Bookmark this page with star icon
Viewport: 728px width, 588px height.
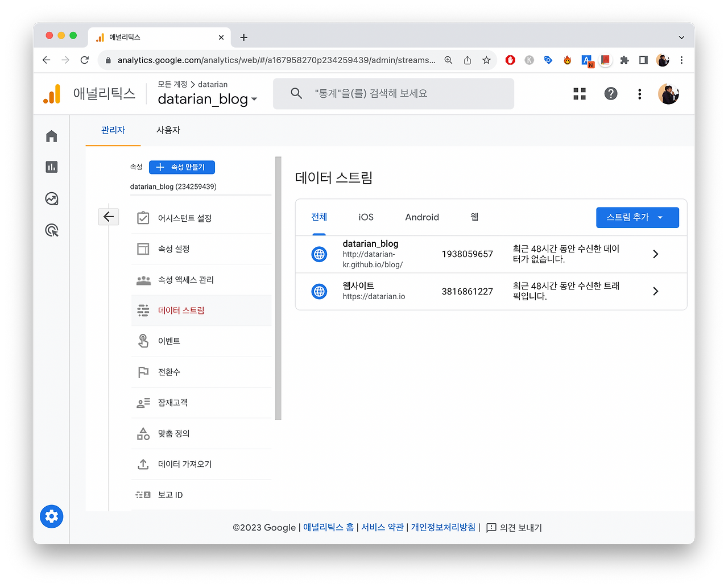486,60
